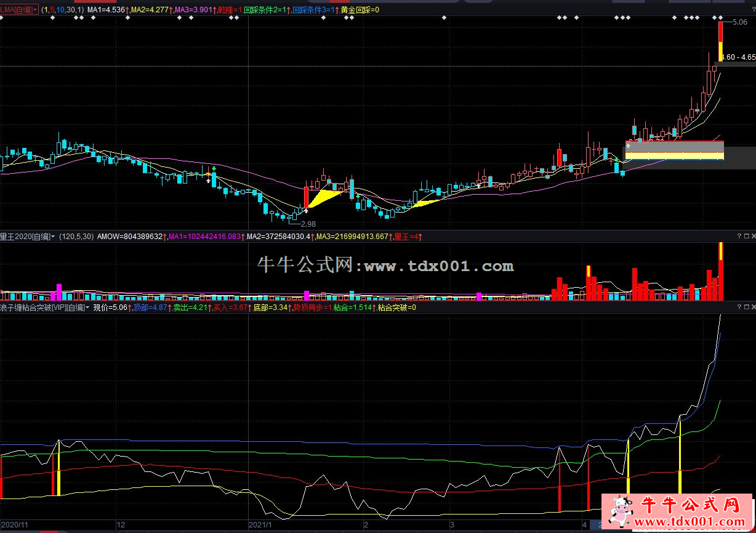Select the 3 month marker on time axis
756x533 pixels.
click(452, 524)
